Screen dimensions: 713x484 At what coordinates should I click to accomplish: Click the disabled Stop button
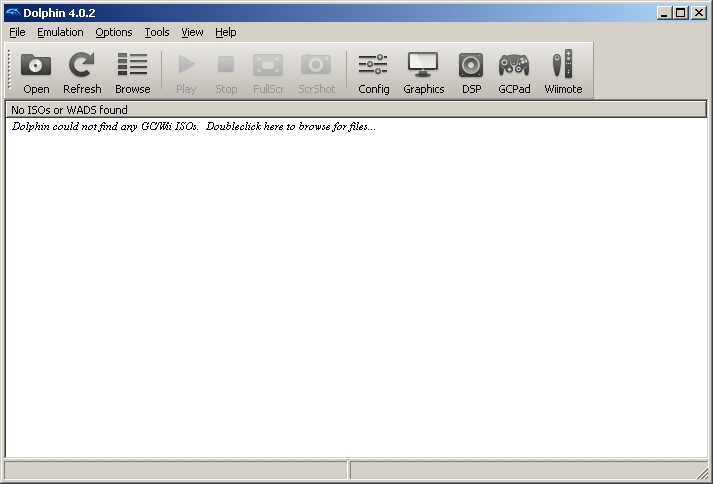tap(226, 71)
